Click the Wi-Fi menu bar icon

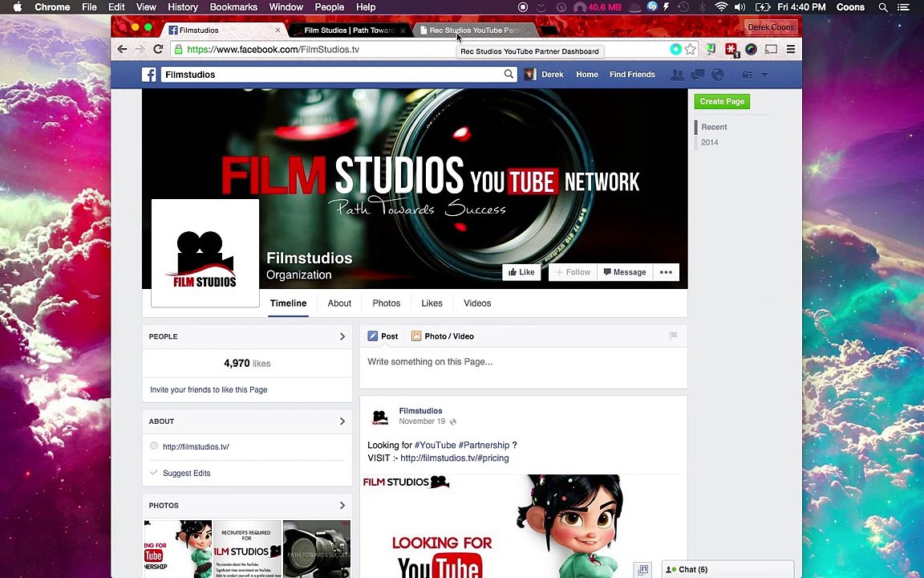point(721,7)
